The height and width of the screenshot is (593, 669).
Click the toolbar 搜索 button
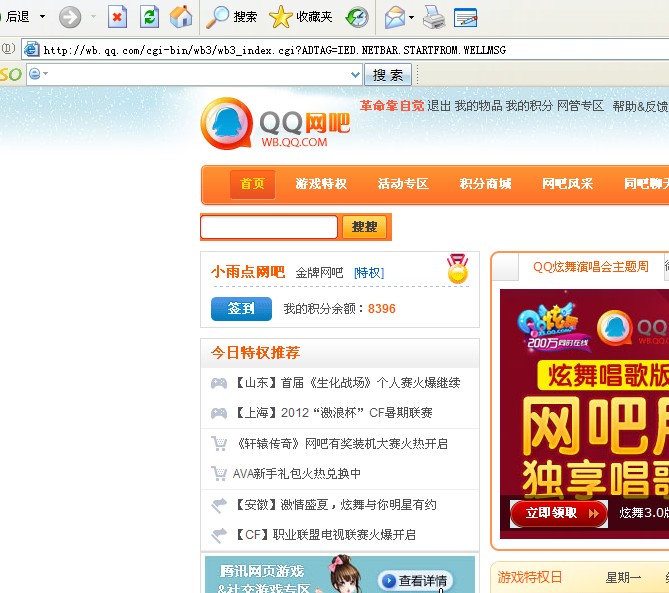tap(388, 75)
